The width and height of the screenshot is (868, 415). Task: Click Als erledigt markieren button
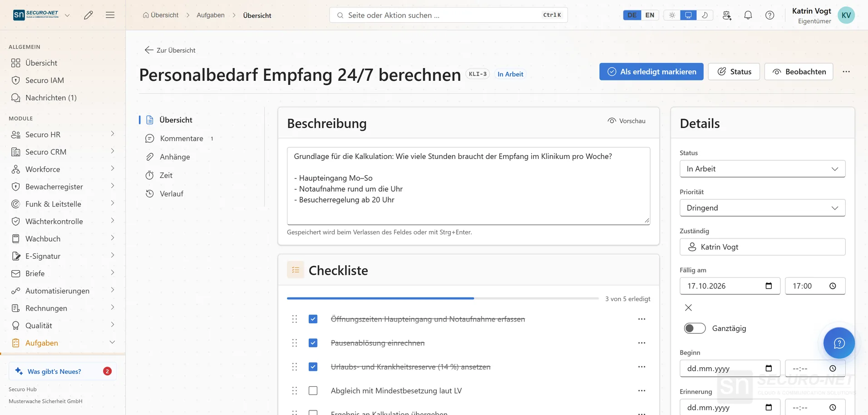pyautogui.click(x=651, y=72)
